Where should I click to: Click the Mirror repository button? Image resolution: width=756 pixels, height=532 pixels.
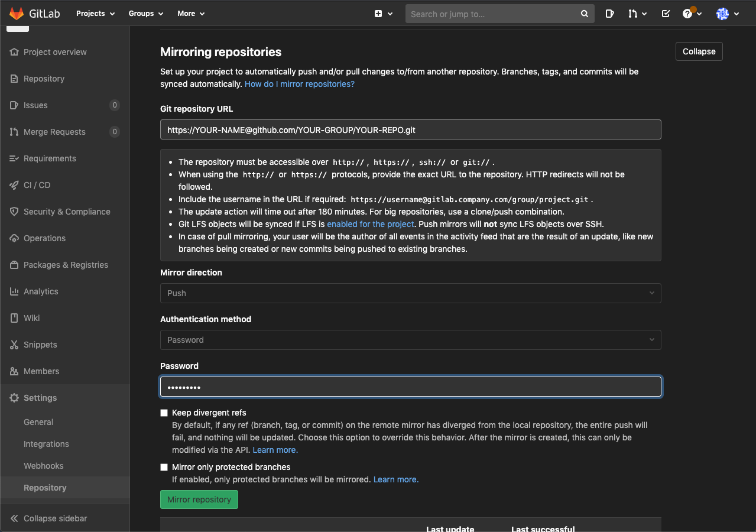point(199,499)
